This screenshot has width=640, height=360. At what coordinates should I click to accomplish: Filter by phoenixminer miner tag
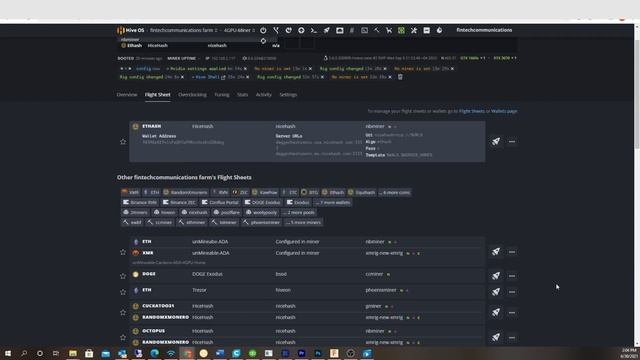[x=261, y=222]
